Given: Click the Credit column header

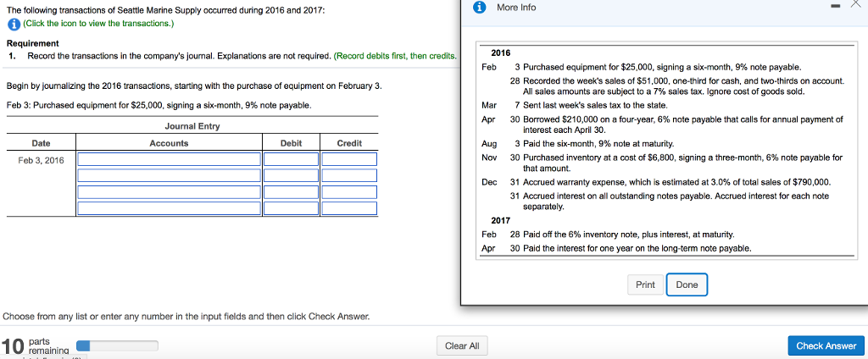Looking at the screenshot, I should [349, 143].
